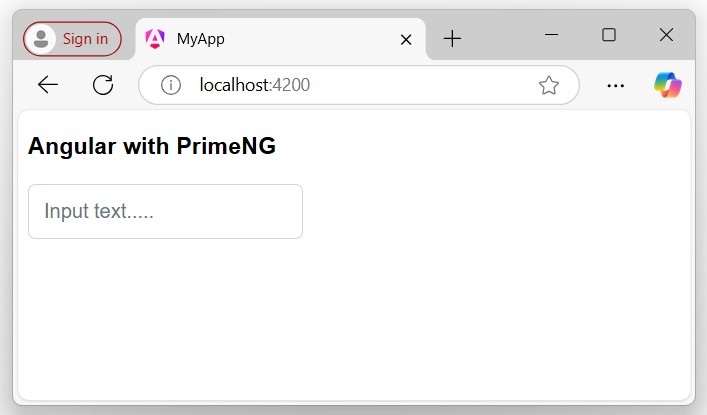Add this page to favorites
Screen dimensions: 707x415
[x=549, y=85]
